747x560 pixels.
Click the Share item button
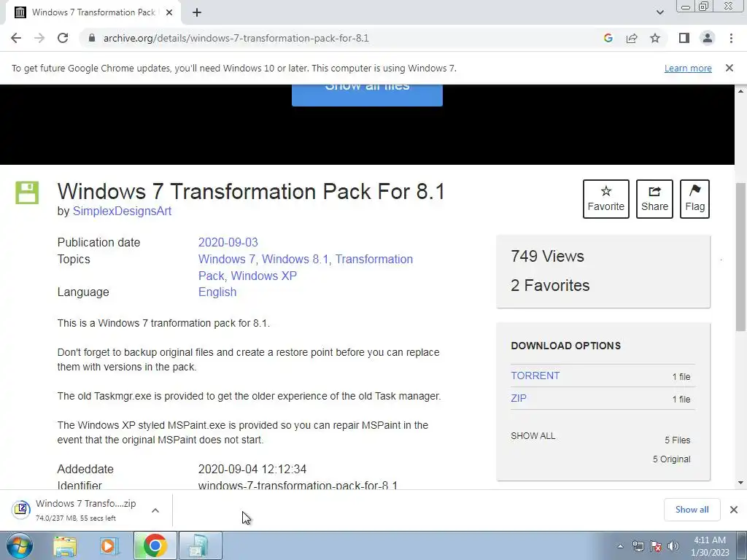654,199
